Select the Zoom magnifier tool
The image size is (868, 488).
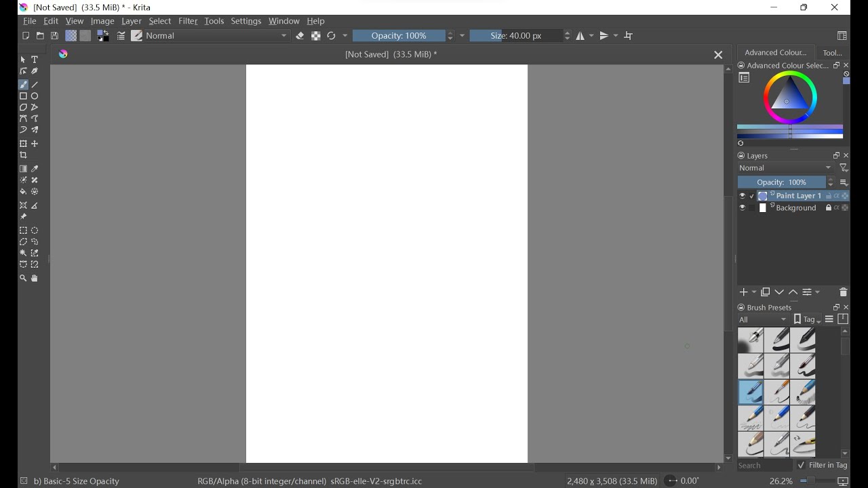point(24,279)
